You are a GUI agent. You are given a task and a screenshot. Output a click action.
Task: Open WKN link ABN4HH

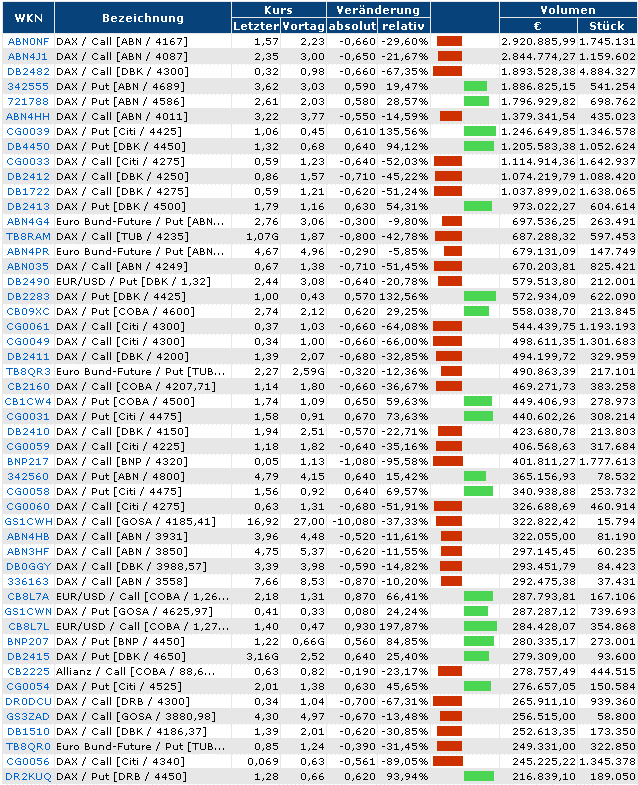[28, 117]
